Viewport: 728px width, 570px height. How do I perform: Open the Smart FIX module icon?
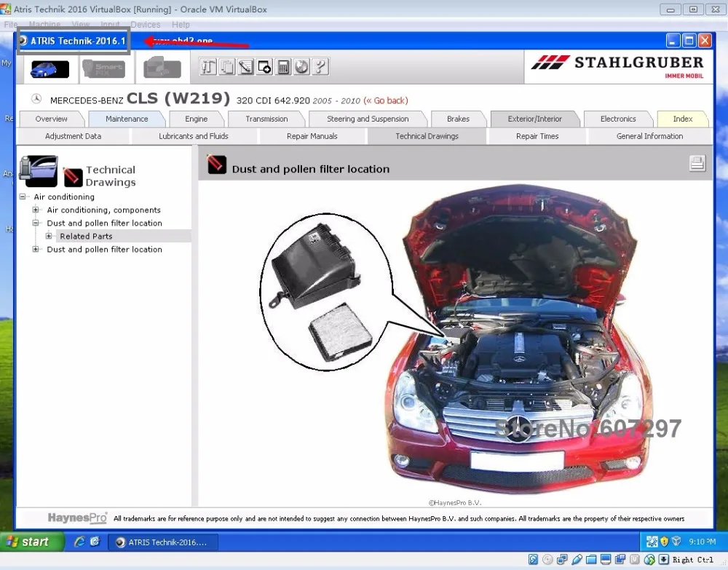coord(104,69)
